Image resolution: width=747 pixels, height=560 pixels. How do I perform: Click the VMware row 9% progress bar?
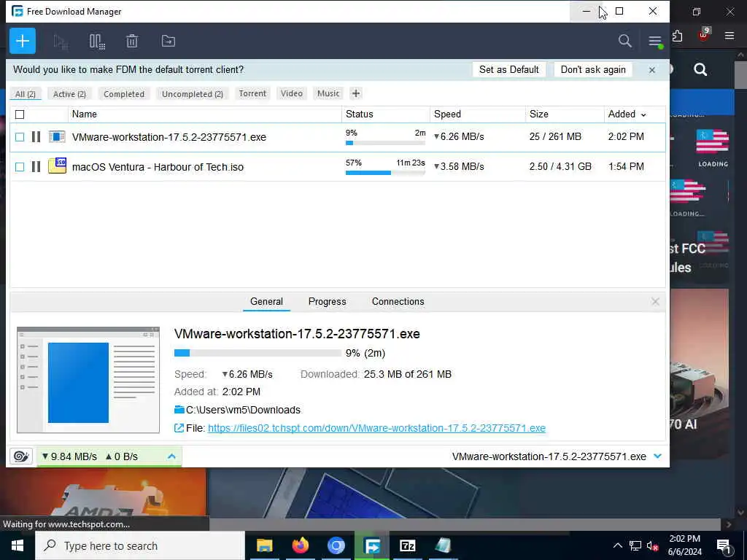click(x=385, y=143)
